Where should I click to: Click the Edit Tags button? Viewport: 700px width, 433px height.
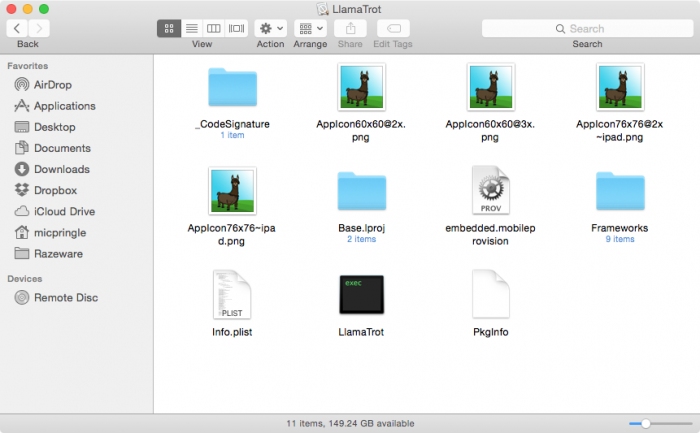[x=393, y=29]
